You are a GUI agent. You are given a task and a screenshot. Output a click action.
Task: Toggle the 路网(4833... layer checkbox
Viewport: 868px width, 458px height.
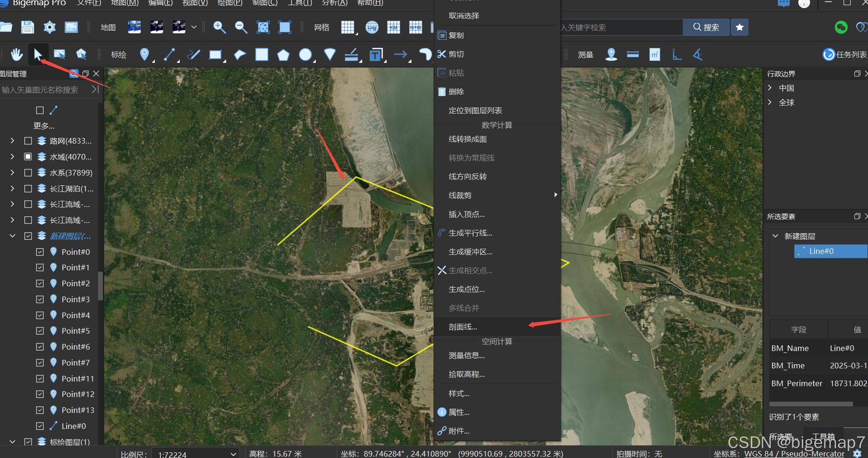point(28,141)
